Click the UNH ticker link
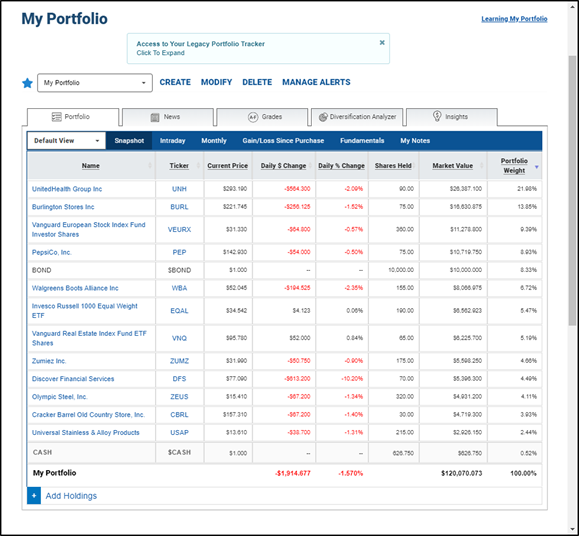The width and height of the screenshot is (579, 536). click(x=179, y=189)
